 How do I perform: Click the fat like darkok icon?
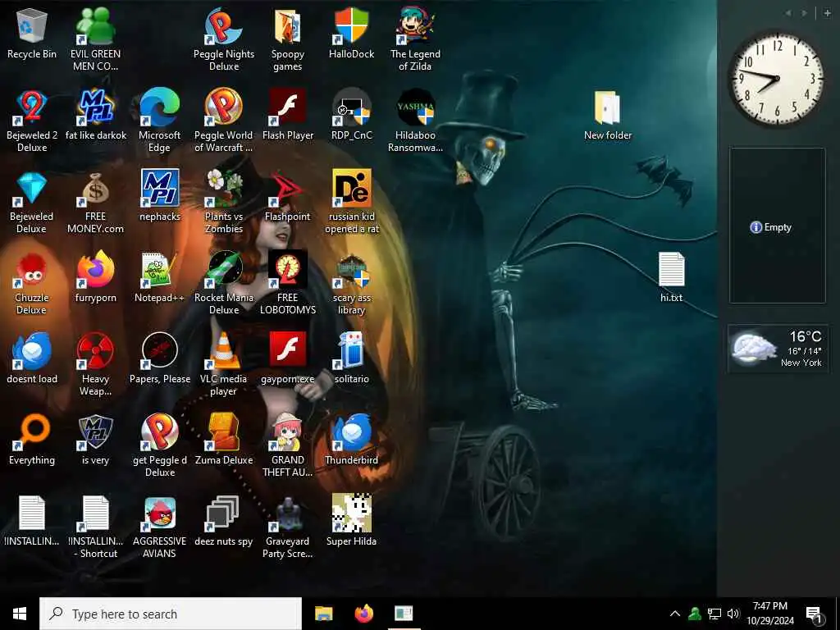95,115
